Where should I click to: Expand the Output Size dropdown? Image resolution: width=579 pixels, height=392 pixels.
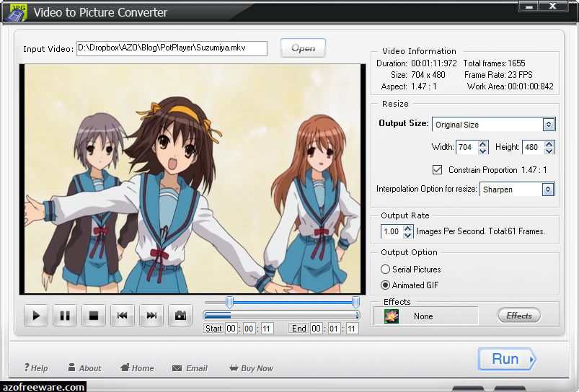549,125
